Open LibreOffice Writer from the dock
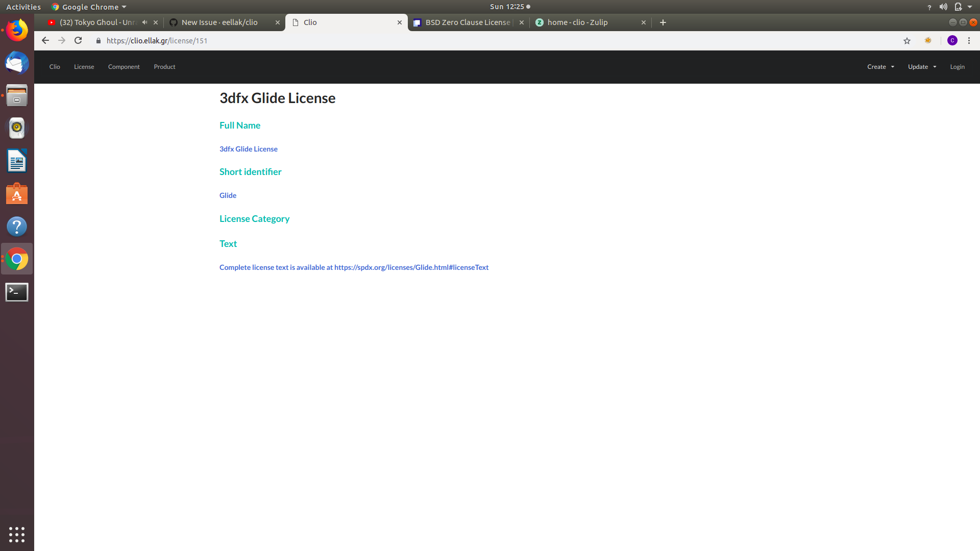The height and width of the screenshot is (551, 980). click(x=17, y=161)
